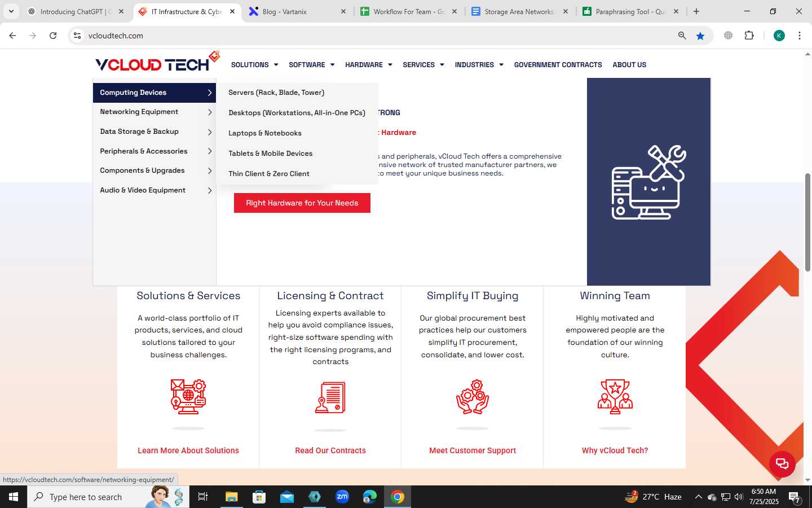
Task: Open Tablets & Mobile Devices item
Action: click(x=270, y=154)
